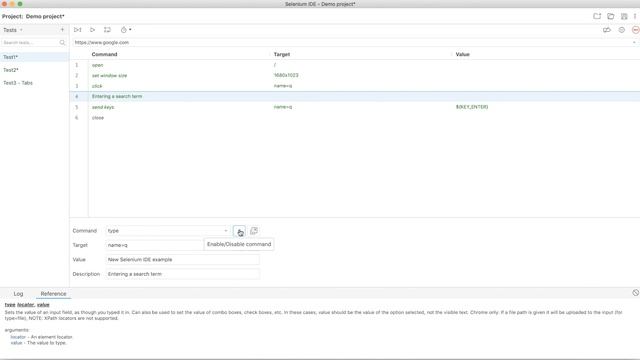This screenshot has width=640, height=360.
Task: Click the Command column header
Action: click(104, 54)
